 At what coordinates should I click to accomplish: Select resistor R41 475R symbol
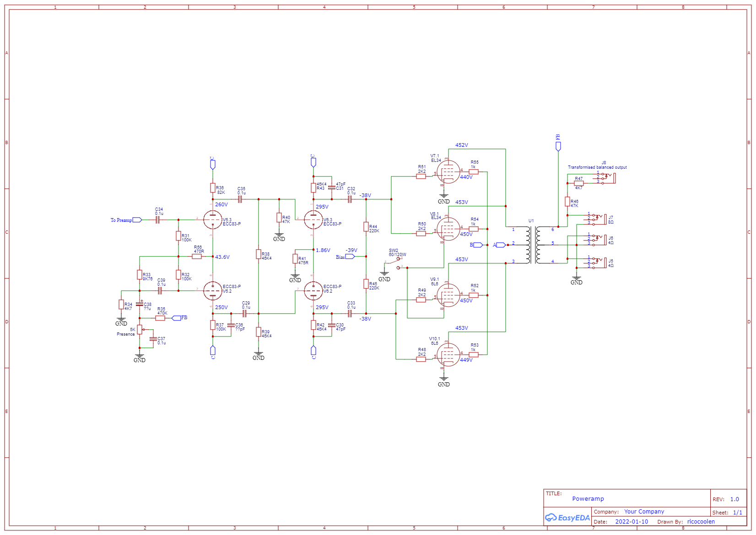click(295, 259)
